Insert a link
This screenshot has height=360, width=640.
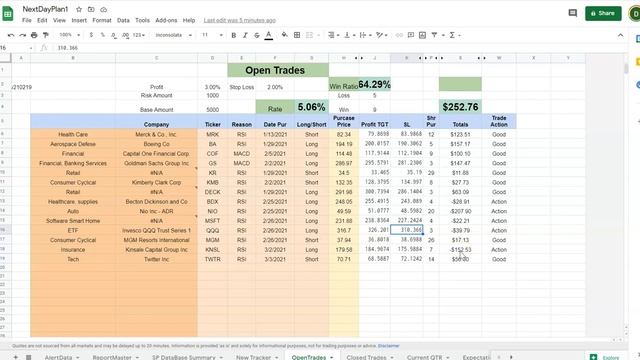click(x=399, y=36)
